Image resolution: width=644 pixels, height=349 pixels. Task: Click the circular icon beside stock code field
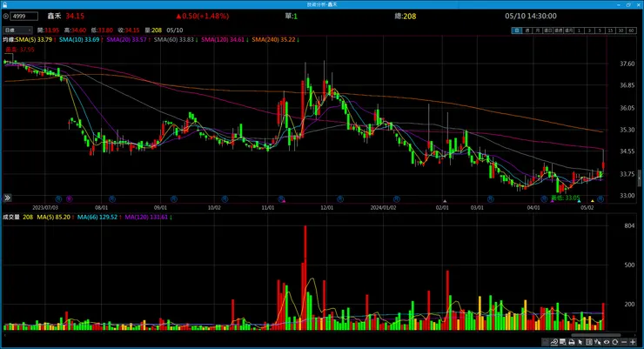coord(6,16)
